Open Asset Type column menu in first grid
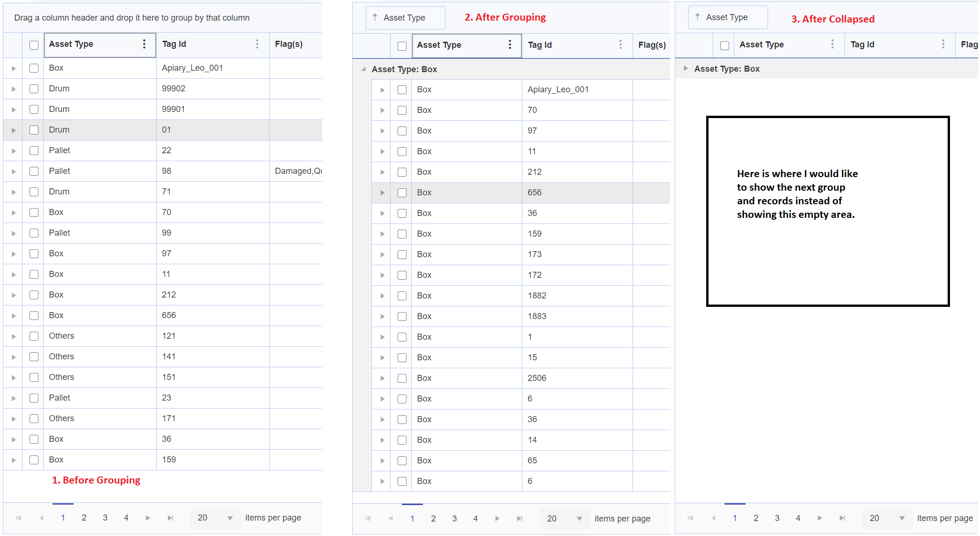 [144, 44]
